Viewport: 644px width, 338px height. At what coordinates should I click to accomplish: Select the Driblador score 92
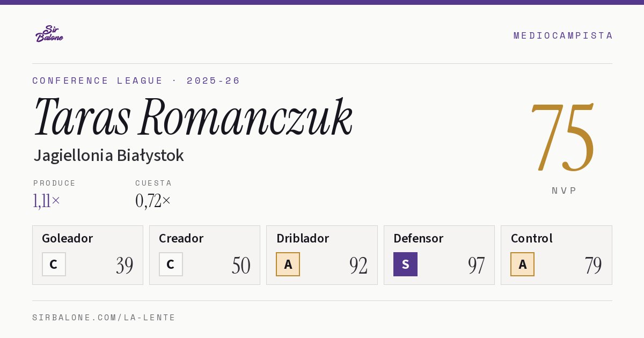(x=358, y=266)
